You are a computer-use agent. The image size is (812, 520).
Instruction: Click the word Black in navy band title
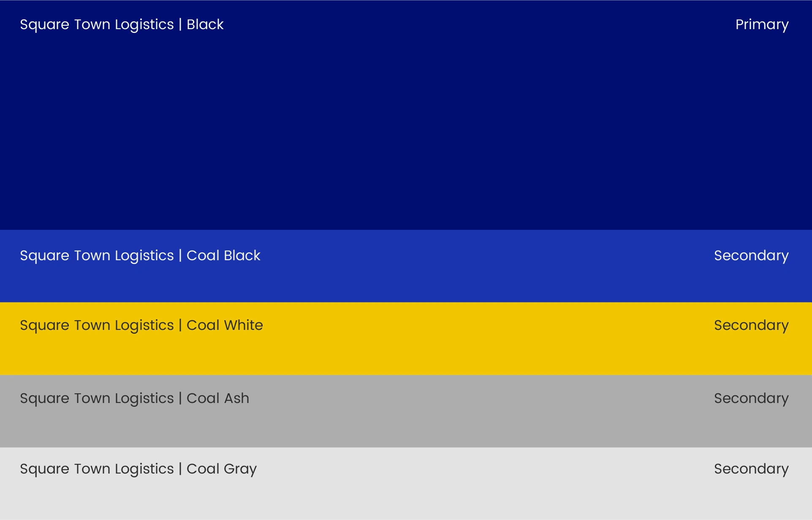205,25
